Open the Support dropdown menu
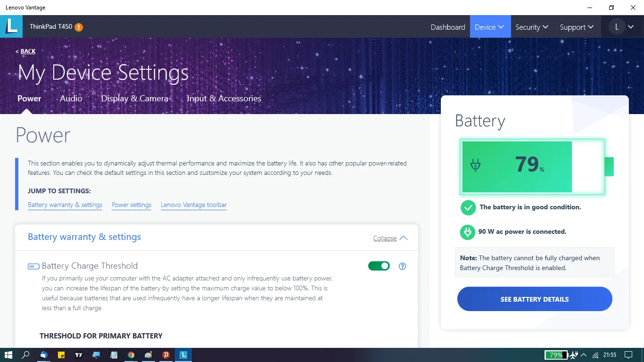Image resolution: width=644 pixels, height=362 pixels. [x=577, y=27]
